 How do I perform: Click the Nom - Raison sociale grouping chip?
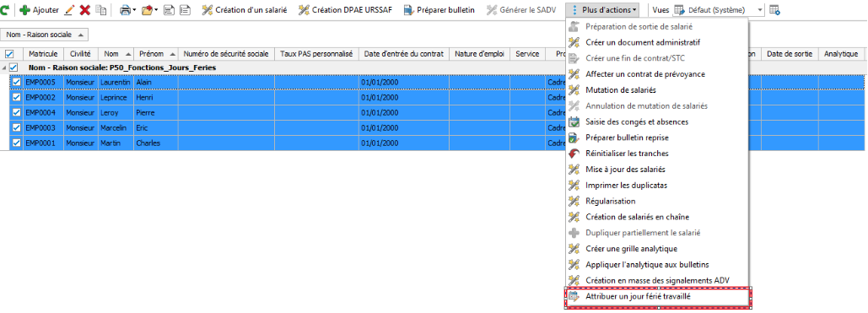[44, 35]
